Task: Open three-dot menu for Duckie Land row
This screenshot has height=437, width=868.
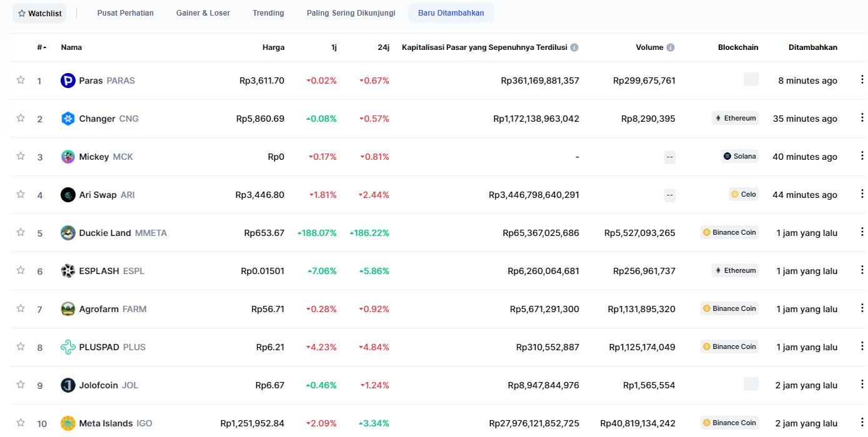Action: click(862, 232)
